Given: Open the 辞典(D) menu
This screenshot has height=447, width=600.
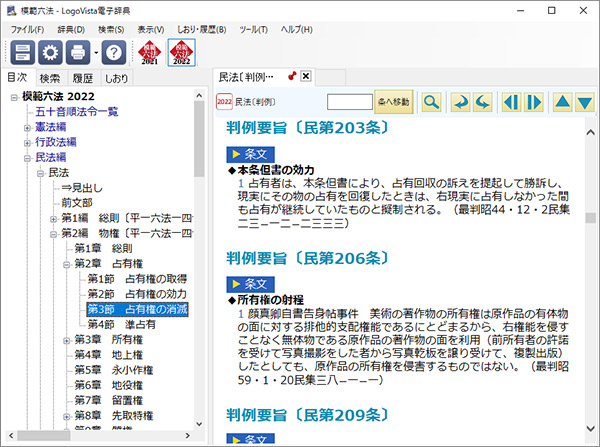Looking at the screenshot, I should (71, 29).
